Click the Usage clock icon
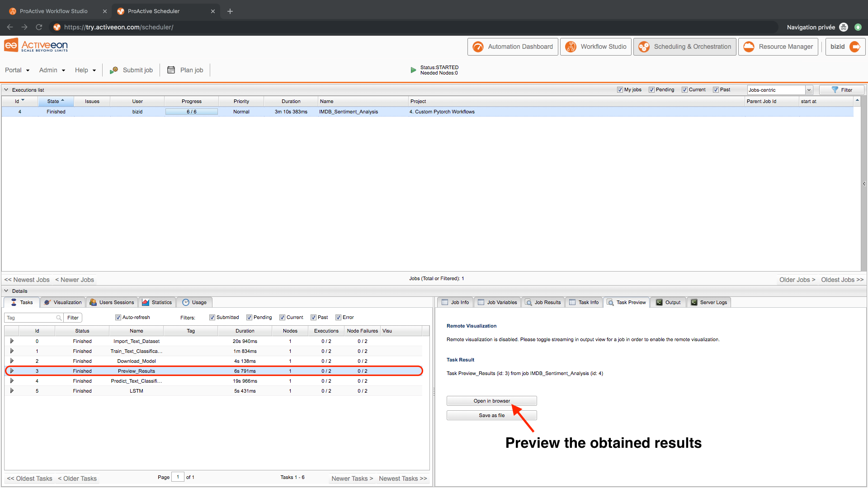Viewport: 868px width, 488px height. (186, 302)
